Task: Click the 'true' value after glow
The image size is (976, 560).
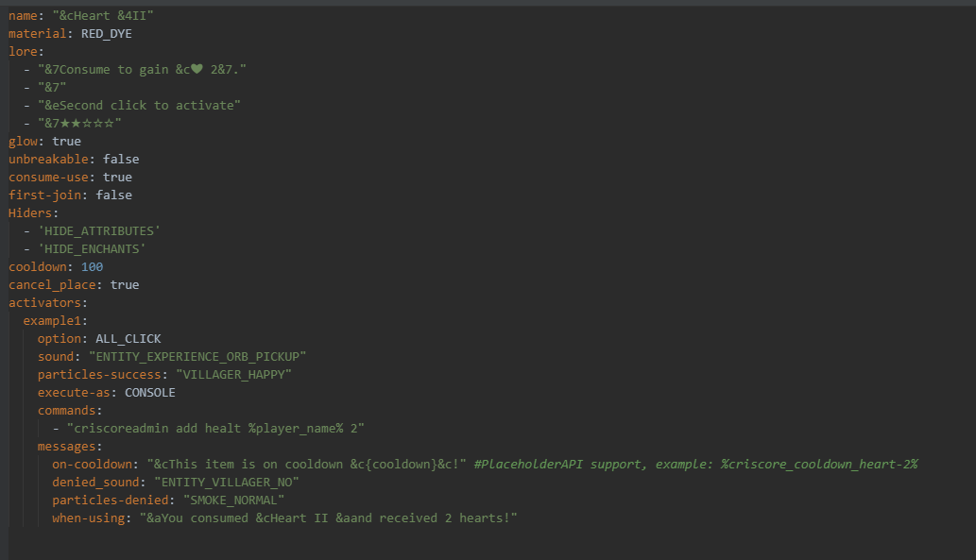Action: tap(66, 141)
